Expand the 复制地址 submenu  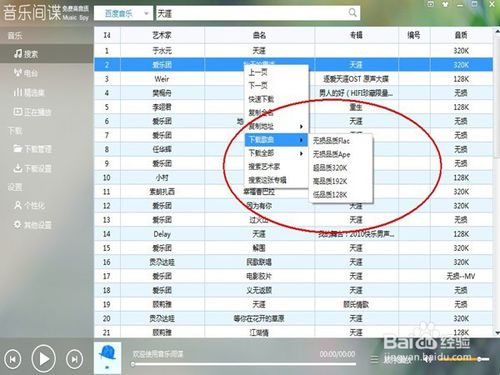[x=276, y=126]
